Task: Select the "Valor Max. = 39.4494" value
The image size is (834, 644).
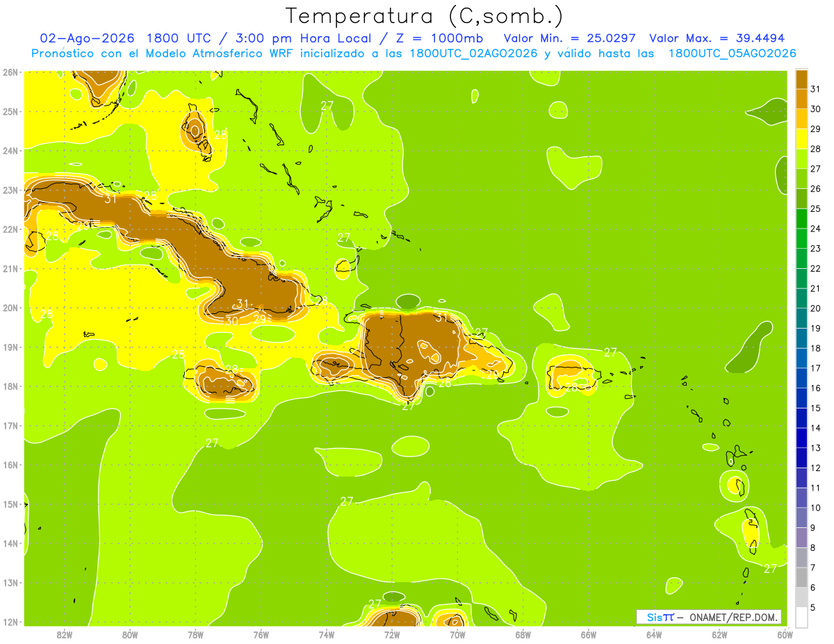Action: point(717,38)
